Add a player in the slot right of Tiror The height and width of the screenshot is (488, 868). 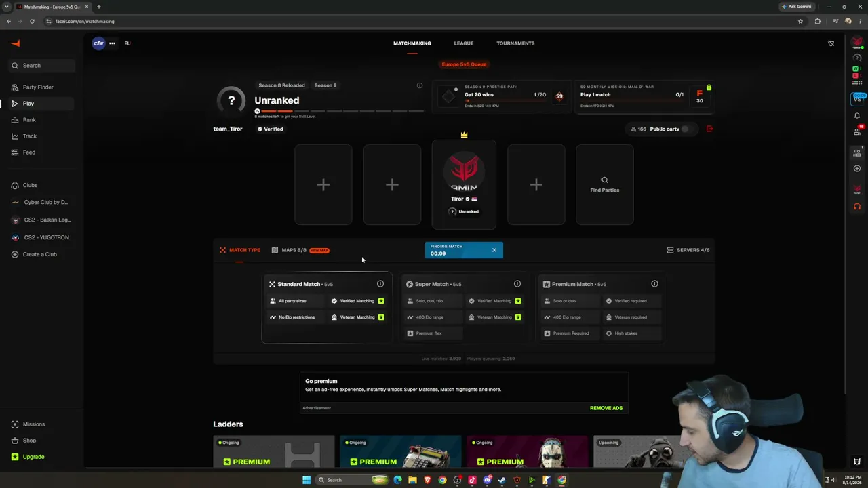click(x=536, y=184)
